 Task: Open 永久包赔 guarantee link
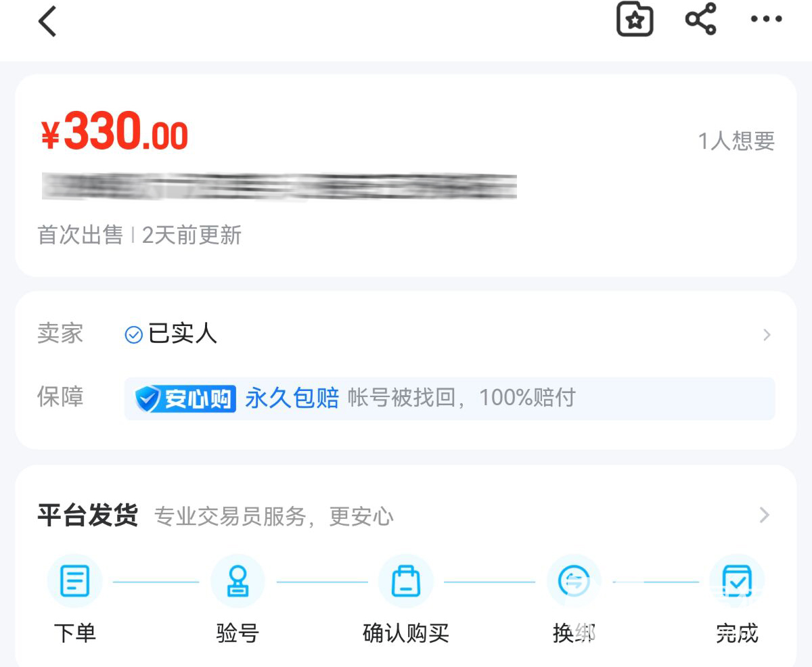(292, 398)
